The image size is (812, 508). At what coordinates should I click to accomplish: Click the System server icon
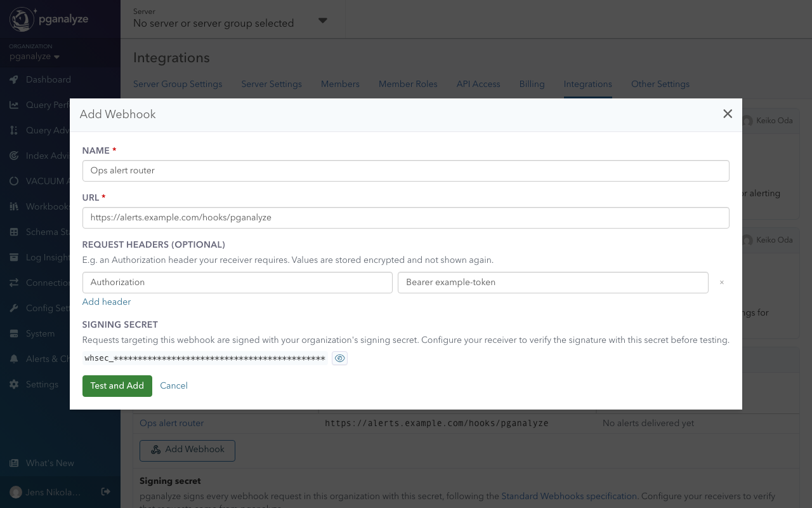tap(14, 333)
